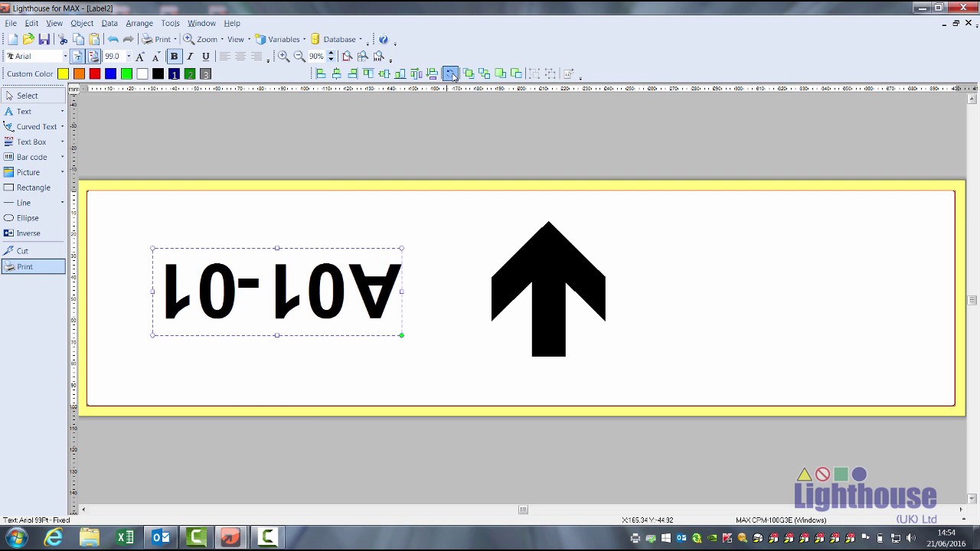This screenshot has width=980, height=551.
Task: Align selected objects to right edges
Action: [352, 74]
